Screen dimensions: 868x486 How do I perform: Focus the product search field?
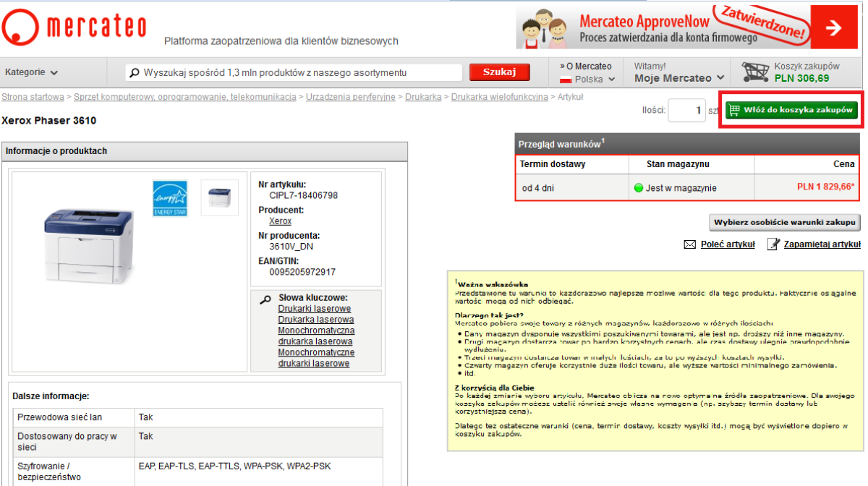[294, 72]
